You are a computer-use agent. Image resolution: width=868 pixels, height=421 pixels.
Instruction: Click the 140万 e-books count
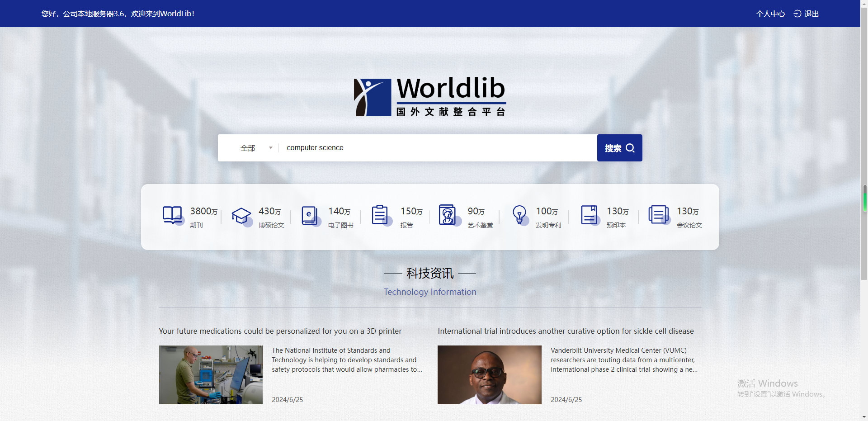(340, 211)
